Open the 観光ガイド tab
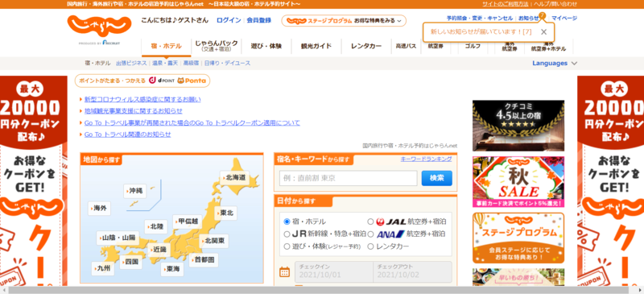644x294 pixels. pos(316,46)
